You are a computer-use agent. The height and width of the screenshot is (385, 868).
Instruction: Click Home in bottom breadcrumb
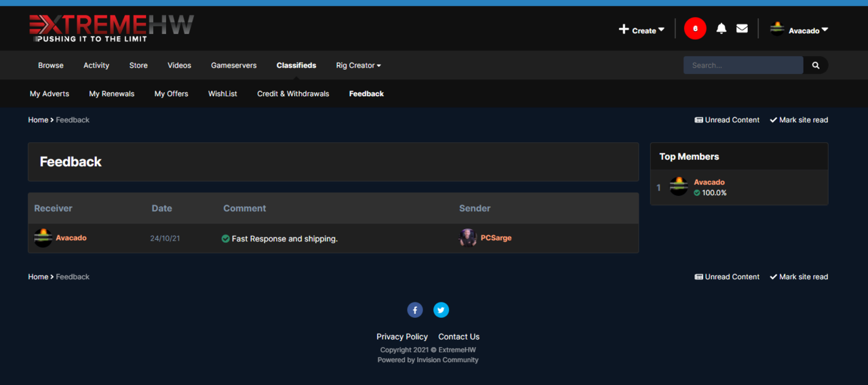pyautogui.click(x=38, y=277)
